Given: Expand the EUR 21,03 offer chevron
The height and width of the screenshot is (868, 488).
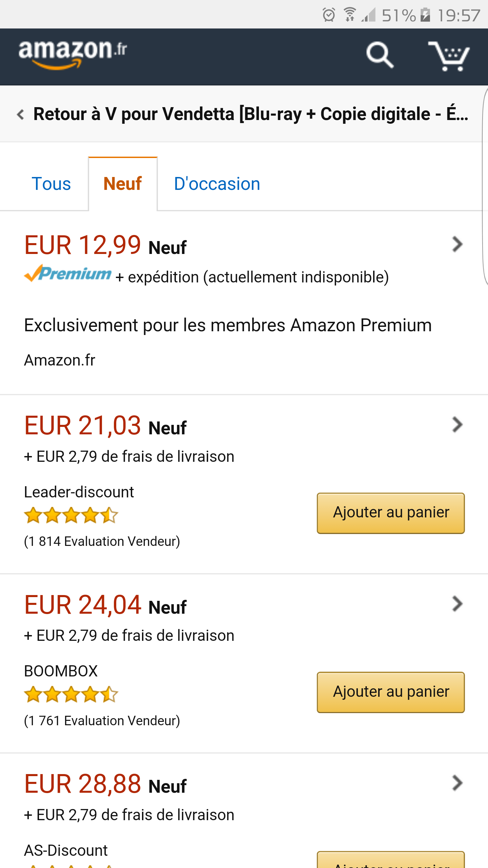Looking at the screenshot, I should click(457, 425).
